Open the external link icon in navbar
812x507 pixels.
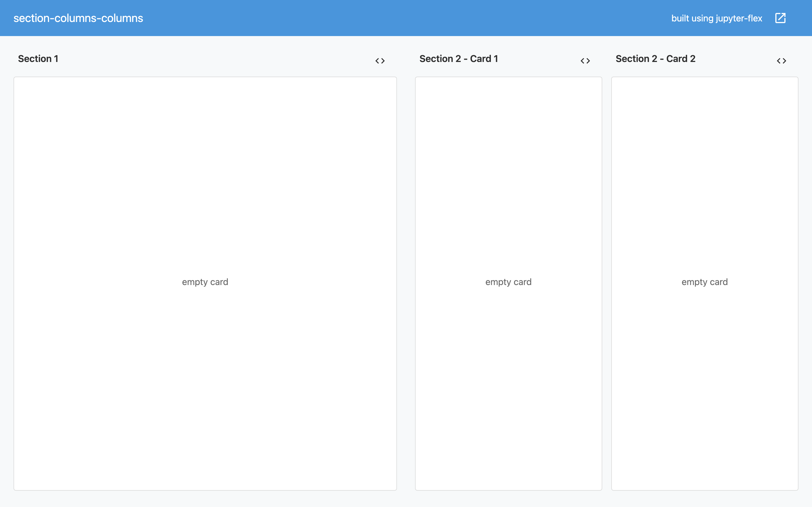(780, 18)
